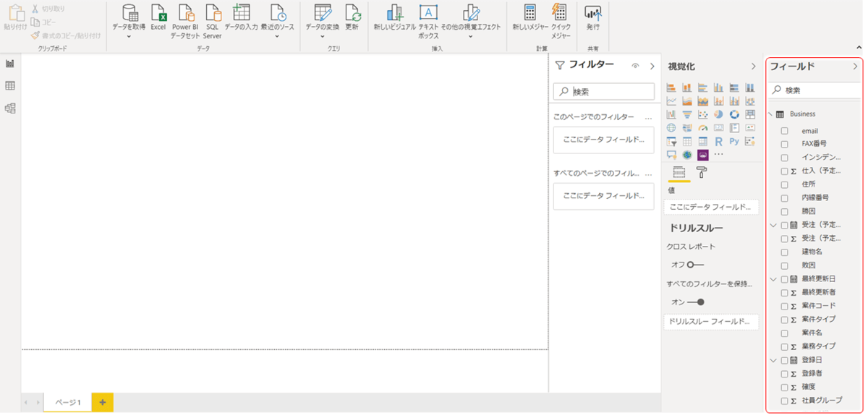The height and width of the screenshot is (418, 868).
Task: Check the 住所 field checkbox
Action: 784,184
